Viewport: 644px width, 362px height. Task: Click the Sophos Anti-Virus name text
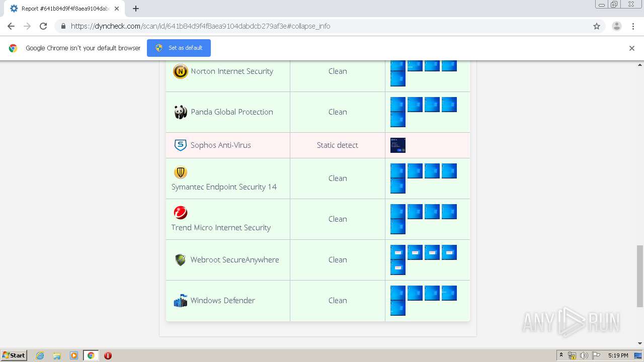tap(221, 145)
